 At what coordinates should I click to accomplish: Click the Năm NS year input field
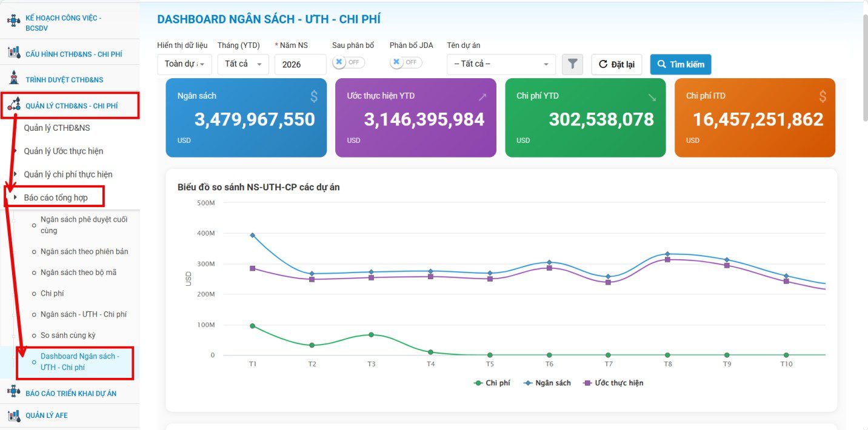tap(301, 64)
